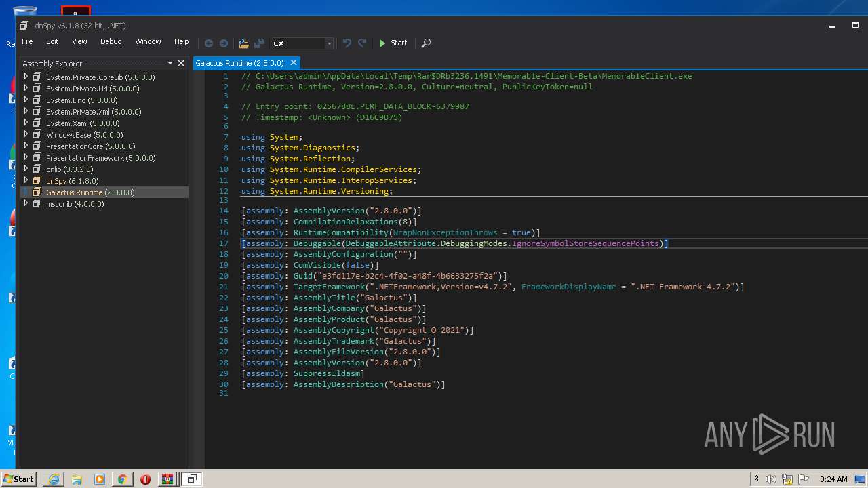The image size is (868, 488).
Task: Expand the System.Xaml node
Action: [x=26, y=123]
